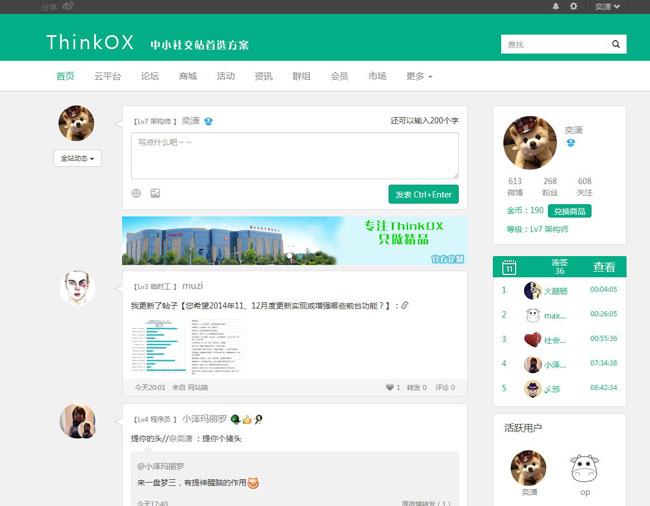Open the 云平台 nav item
The width and height of the screenshot is (650, 506).
click(107, 76)
